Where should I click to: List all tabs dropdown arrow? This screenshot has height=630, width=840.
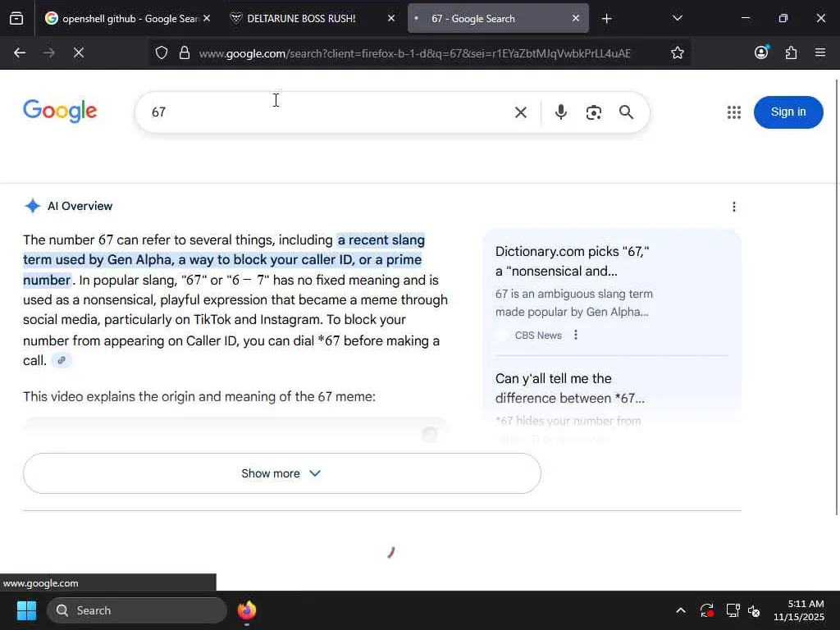pyautogui.click(x=677, y=18)
